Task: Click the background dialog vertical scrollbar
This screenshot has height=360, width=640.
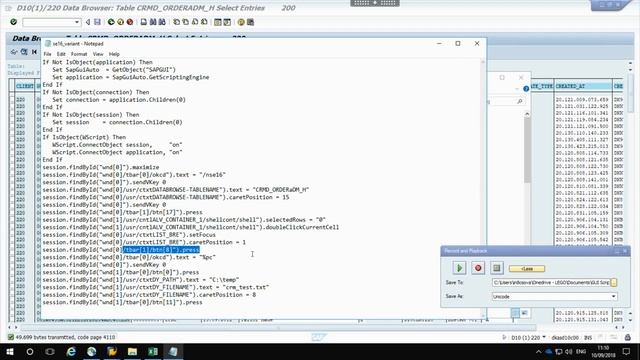Action: click(x=527, y=150)
